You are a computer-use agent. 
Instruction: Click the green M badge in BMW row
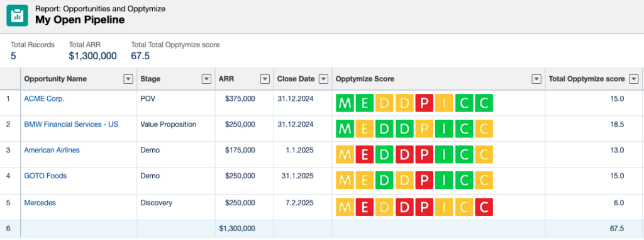pyautogui.click(x=345, y=129)
